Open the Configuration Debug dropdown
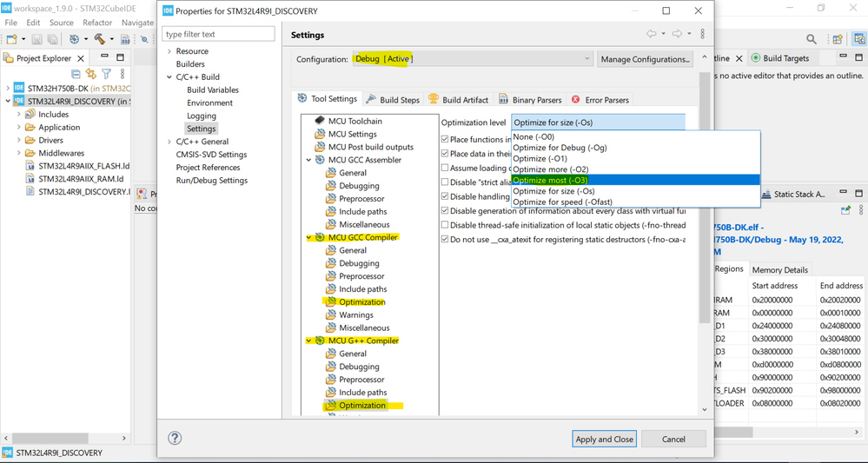 pos(474,59)
